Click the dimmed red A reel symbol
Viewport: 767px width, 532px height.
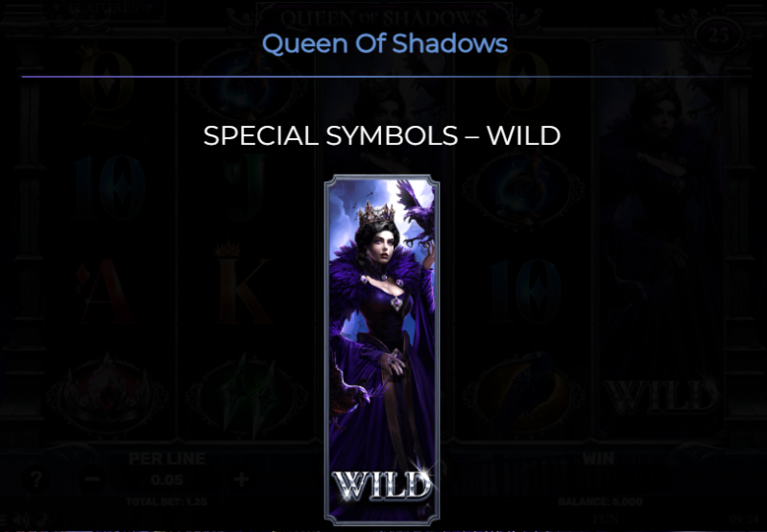104,291
